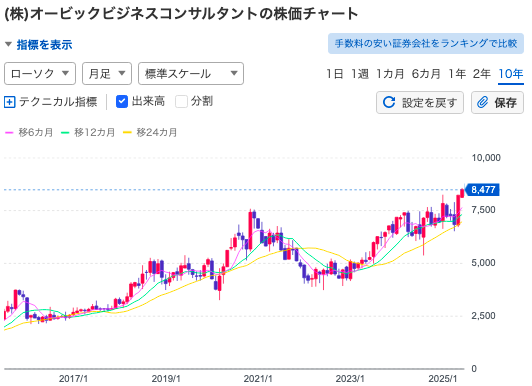Expand the 指標を表示 section
Screen dimensions: 532x386
[39, 44]
